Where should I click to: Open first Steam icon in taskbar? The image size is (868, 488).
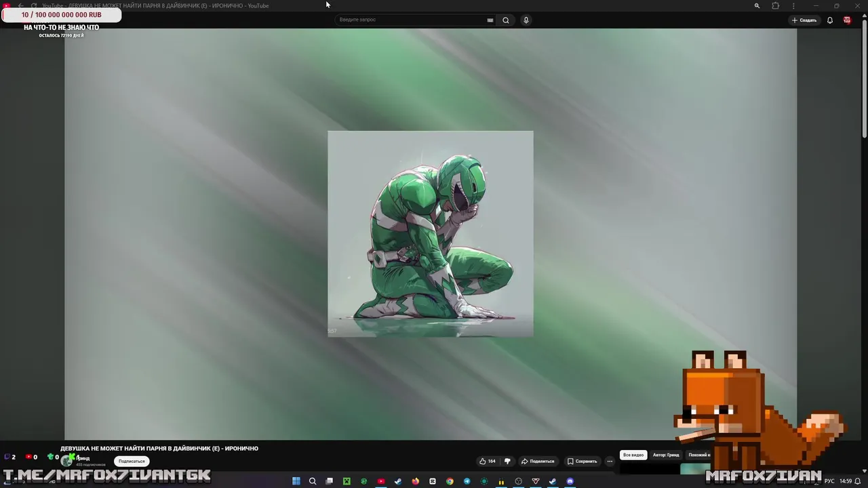[x=398, y=481]
